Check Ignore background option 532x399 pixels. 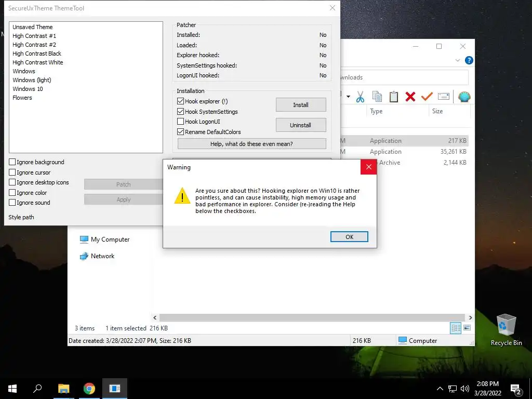pos(12,162)
